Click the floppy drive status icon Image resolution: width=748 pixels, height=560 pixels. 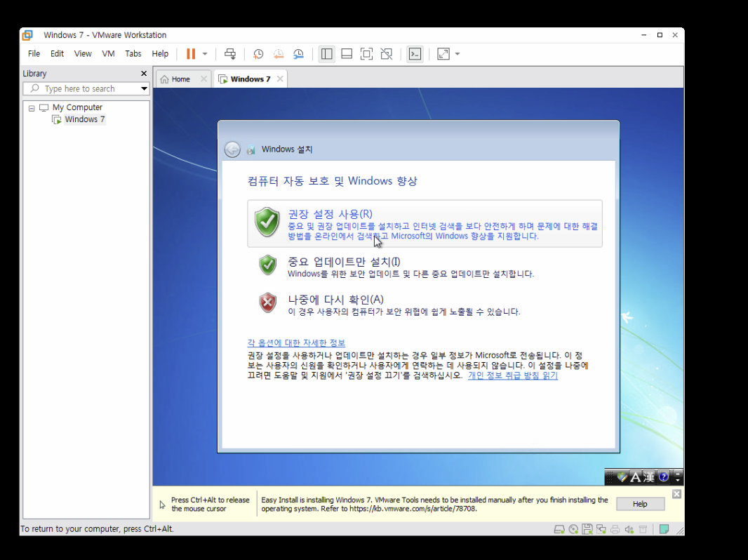point(587,529)
